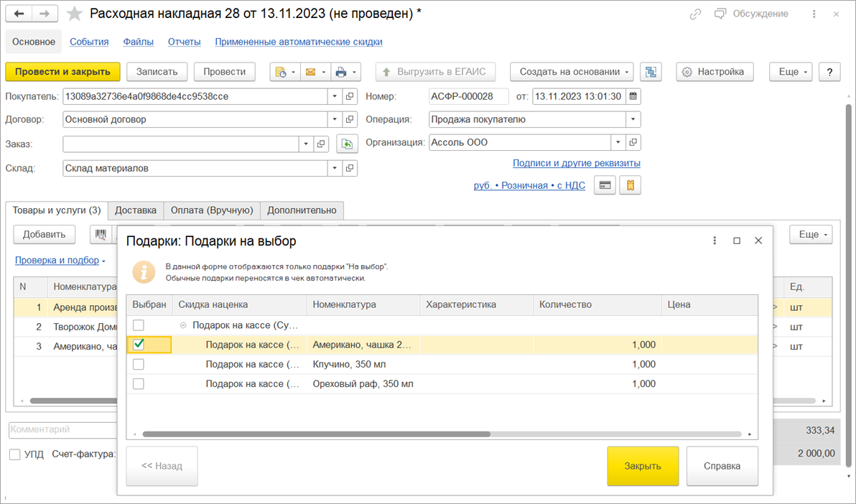
Task: Click the Провести и закрыть button
Action: click(62, 72)
